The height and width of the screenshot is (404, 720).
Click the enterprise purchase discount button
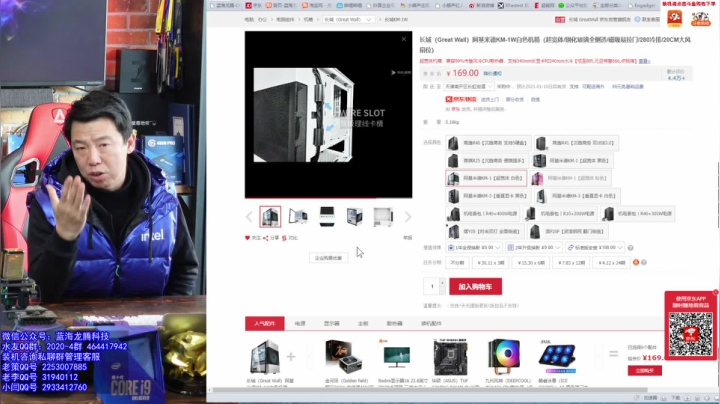click(x=328, y=258)
